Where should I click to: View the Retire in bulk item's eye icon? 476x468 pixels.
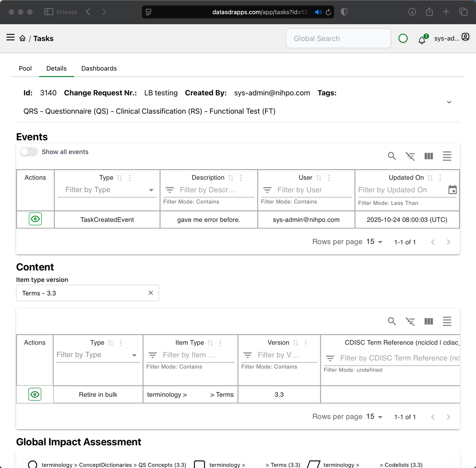[x=35, y=394]
